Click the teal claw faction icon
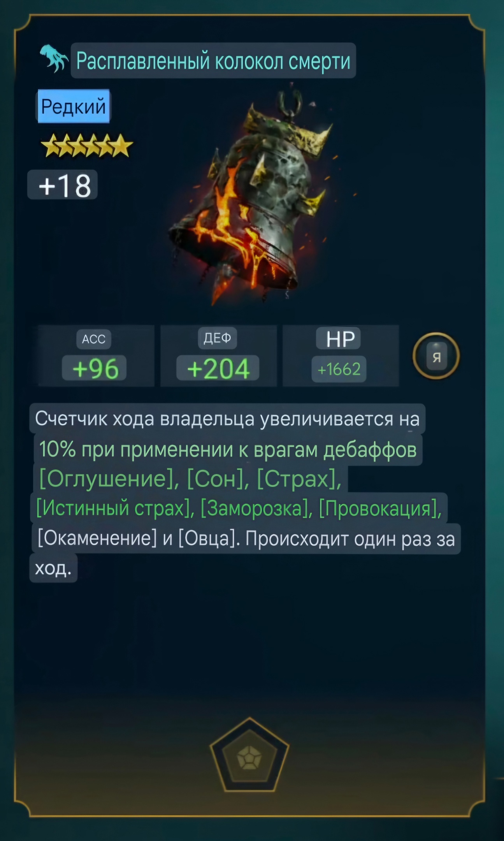This screenshot has width=504, height=841. (54, 59)
